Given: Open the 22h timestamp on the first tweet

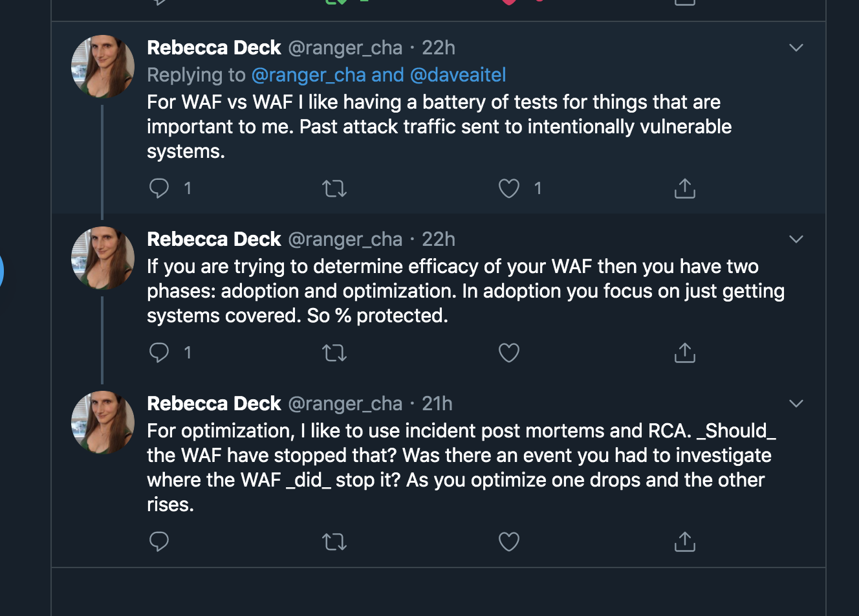Looking at the screenshot, I should 439,48.
